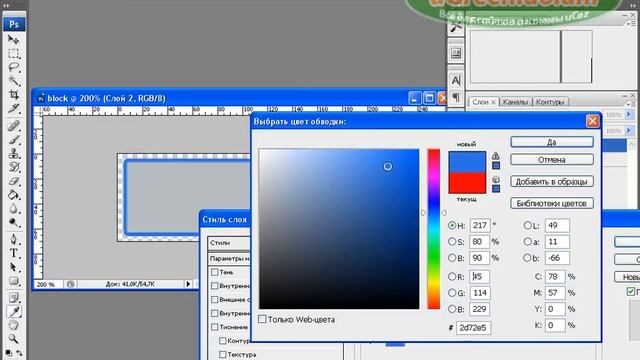Click the 200 % zoom field in status bar
The image size is (640, 360).
tap(49, 284)
